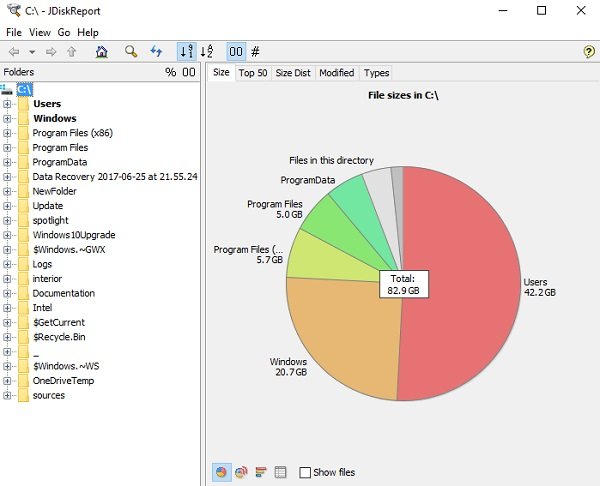Toggle show file count # button
Viewport: 600px width, 486px height.
255,51
